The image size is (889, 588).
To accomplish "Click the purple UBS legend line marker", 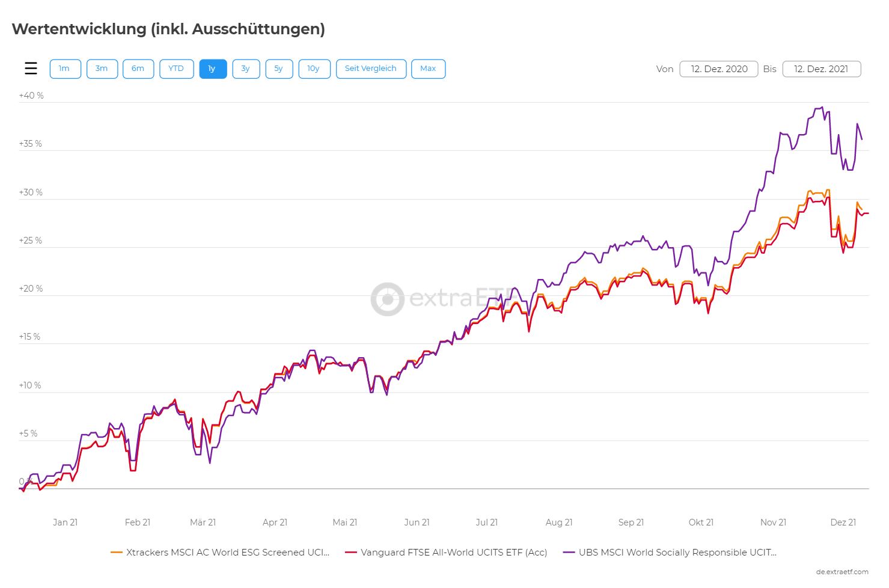I will tap(569, 553).
